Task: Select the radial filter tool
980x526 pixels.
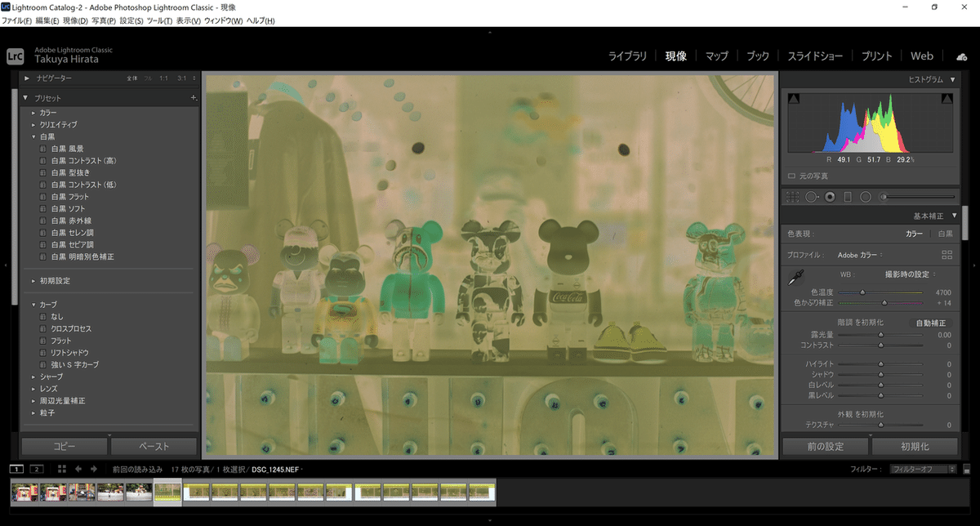Action: tap(866, 197)
